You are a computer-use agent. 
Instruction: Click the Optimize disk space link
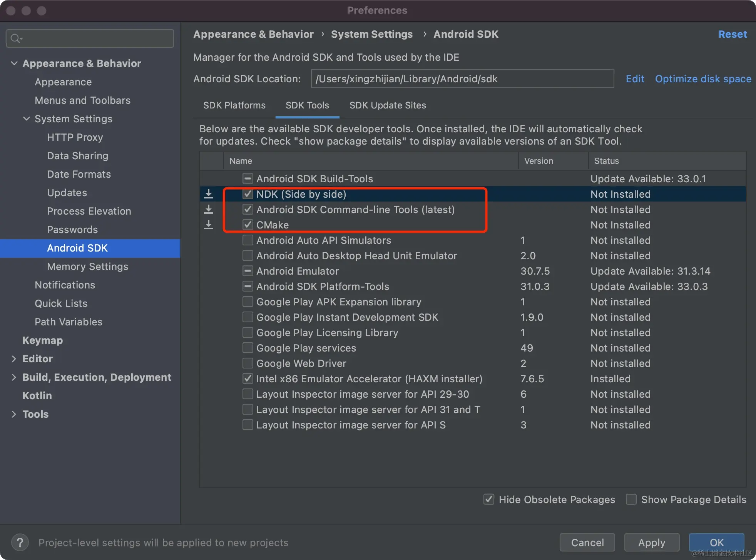(703, 79)
